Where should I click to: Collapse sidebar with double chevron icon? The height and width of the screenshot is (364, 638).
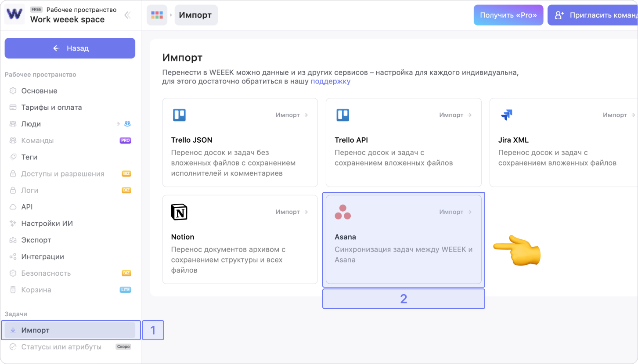127,15
